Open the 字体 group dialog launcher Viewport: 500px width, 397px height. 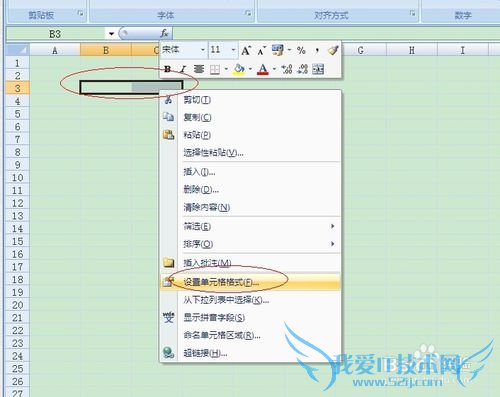coord(248,13)
